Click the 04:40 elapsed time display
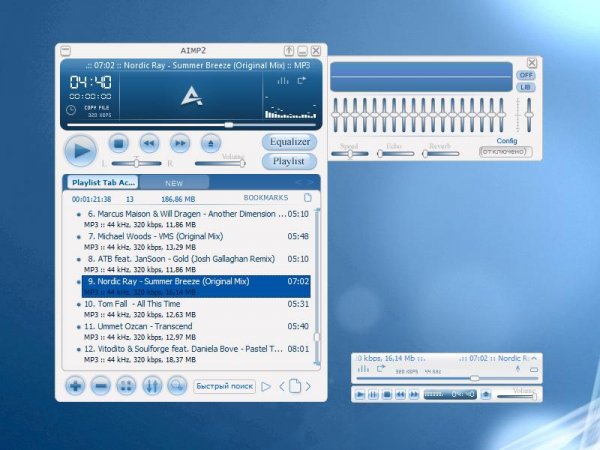 point(91,82)
